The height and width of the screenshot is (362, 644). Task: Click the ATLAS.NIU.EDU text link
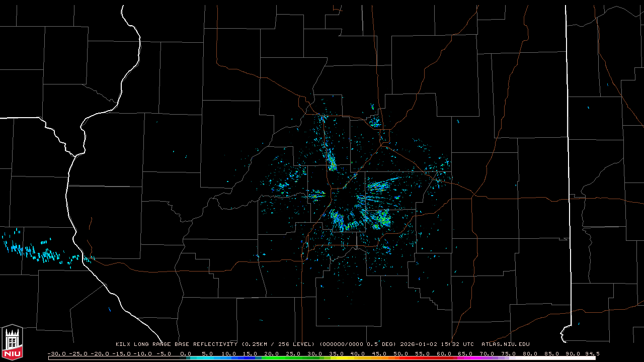click(505, 344)
